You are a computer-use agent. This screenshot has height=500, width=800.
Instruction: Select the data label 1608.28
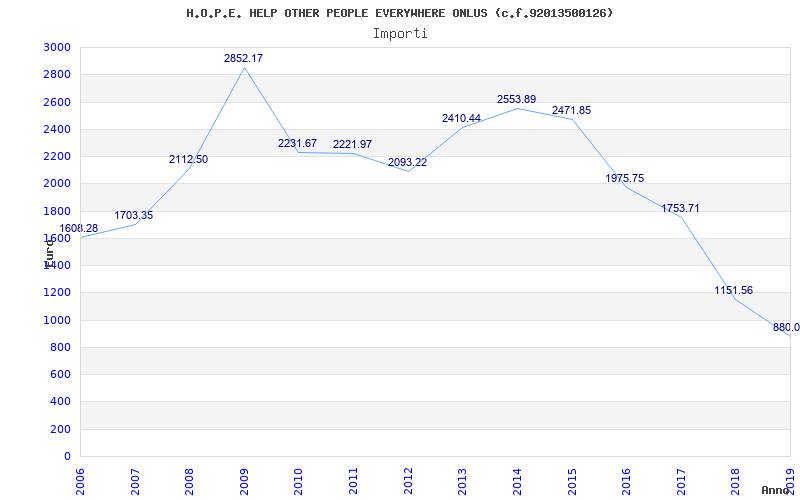[x=79, y=228]
